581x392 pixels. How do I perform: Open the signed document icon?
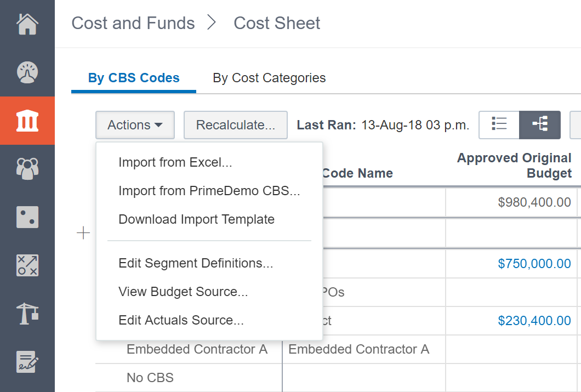(27, 362)
